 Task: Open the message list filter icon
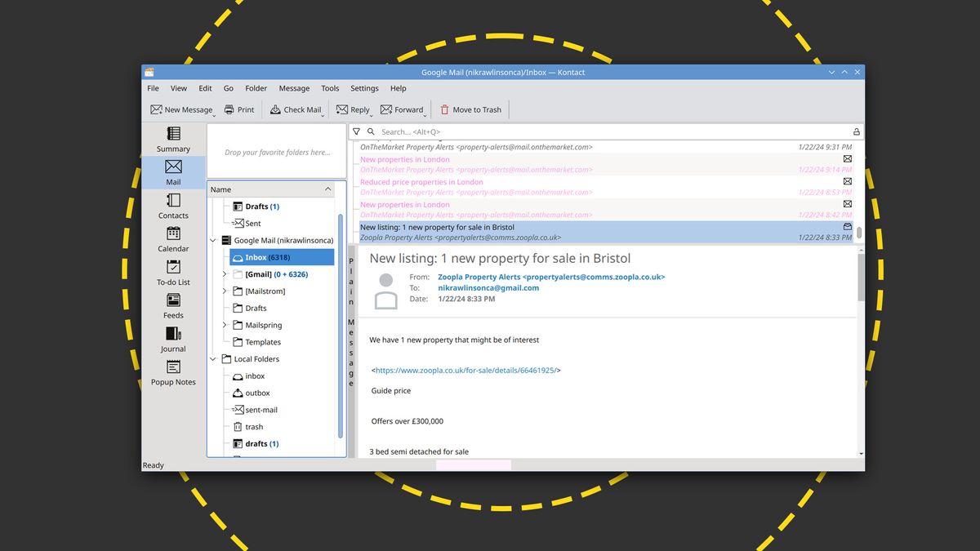click(x=357, y=131)
